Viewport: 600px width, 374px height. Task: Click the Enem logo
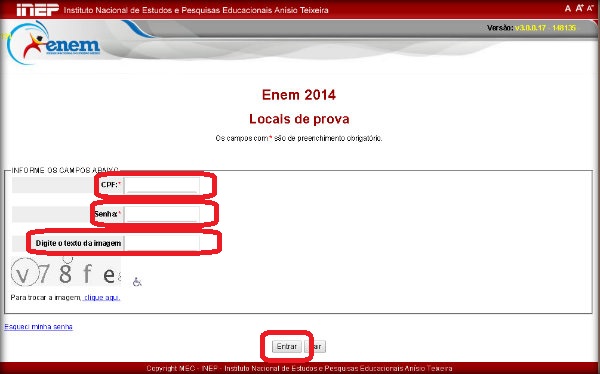pos(54,43)
